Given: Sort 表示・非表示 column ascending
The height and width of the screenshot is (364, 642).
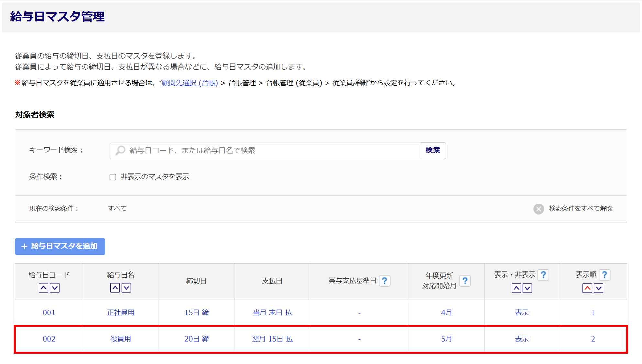Looking at the screenshot, I should point(516,288).
